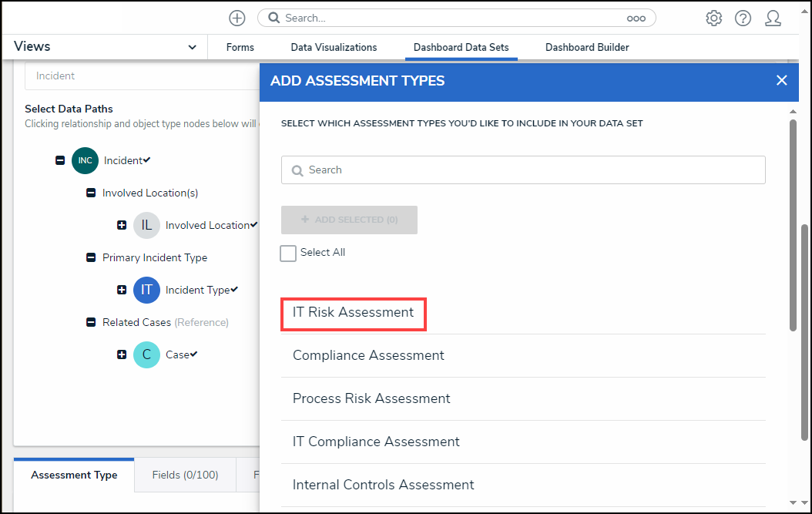Open the user profile icon

(x=773, y=18)
